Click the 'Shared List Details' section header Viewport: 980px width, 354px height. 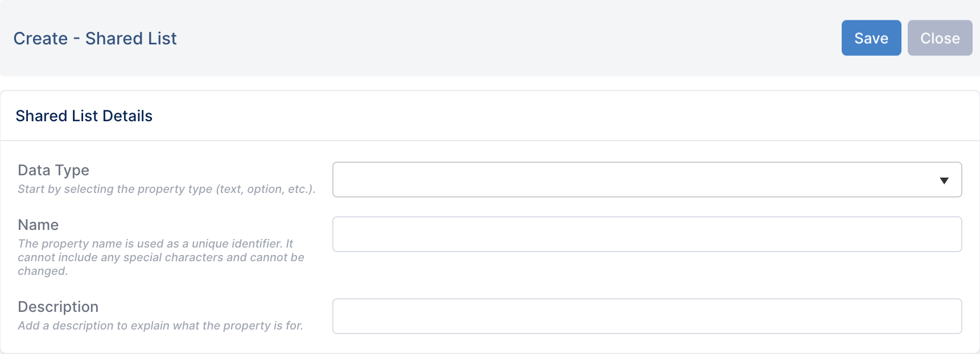[84, 116]
